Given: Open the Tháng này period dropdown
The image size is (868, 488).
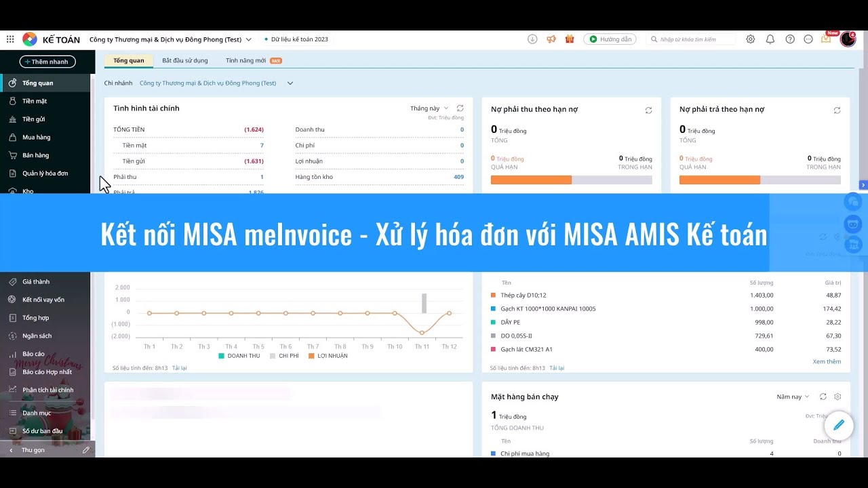Looking at the screenshot, I should point(429,108).
